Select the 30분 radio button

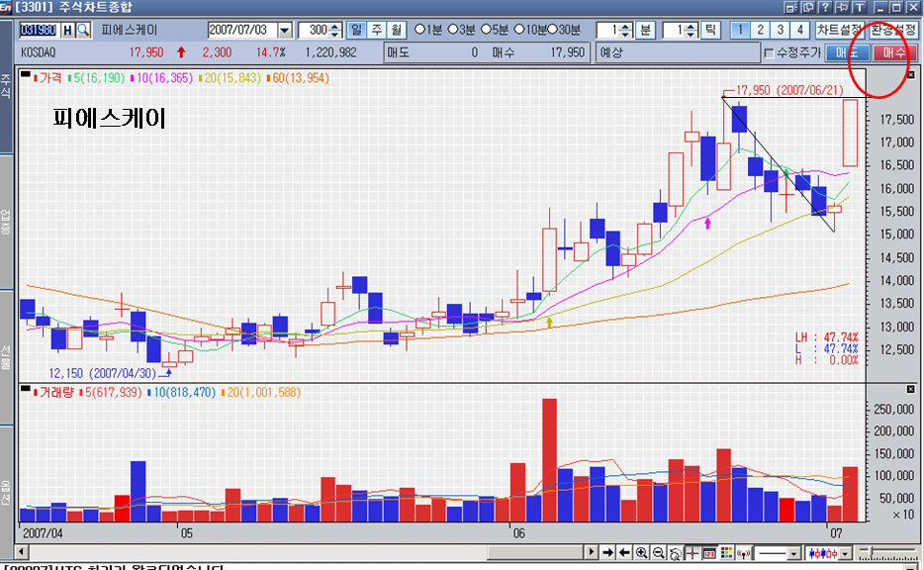553,30
